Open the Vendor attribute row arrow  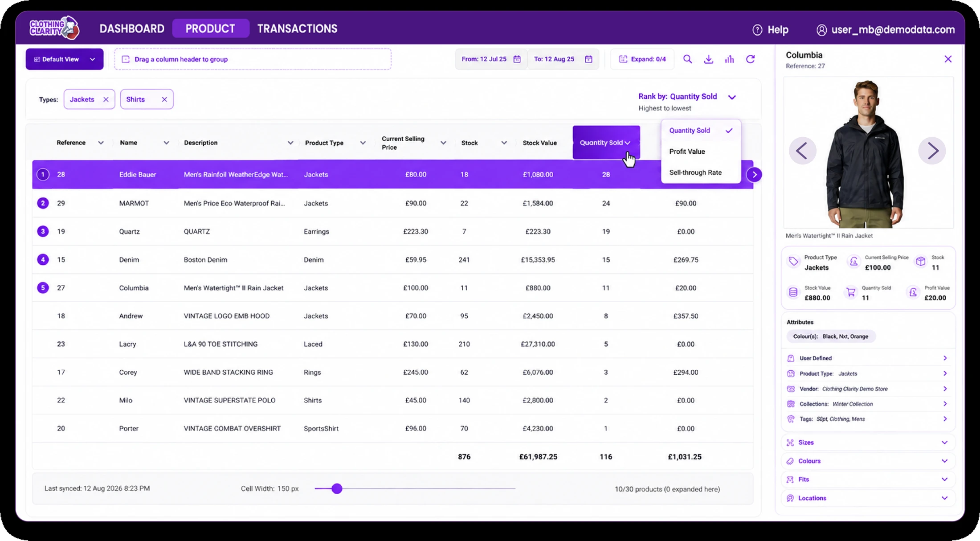point(945,389)
